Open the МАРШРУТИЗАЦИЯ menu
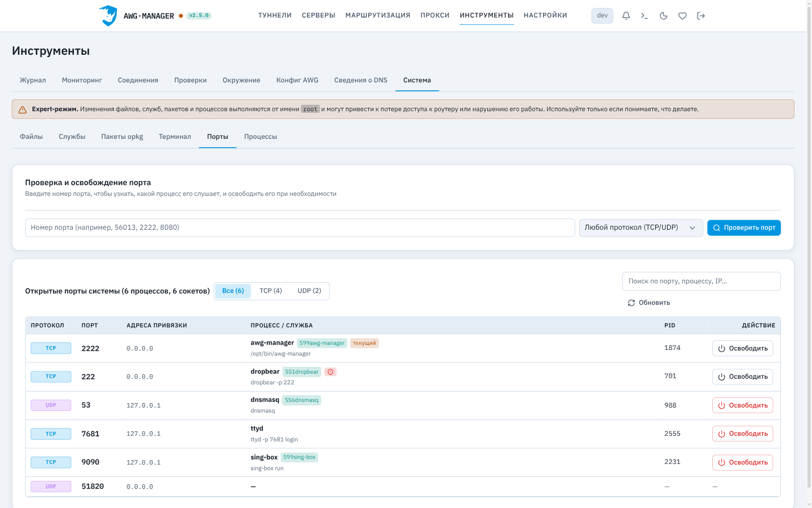The width and height of the screenshot is (812, 508). 378,16
